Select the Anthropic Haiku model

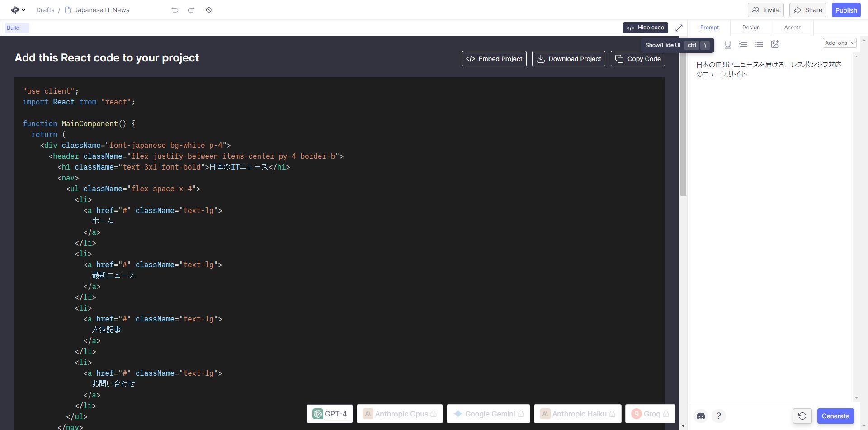click(578, 414)
